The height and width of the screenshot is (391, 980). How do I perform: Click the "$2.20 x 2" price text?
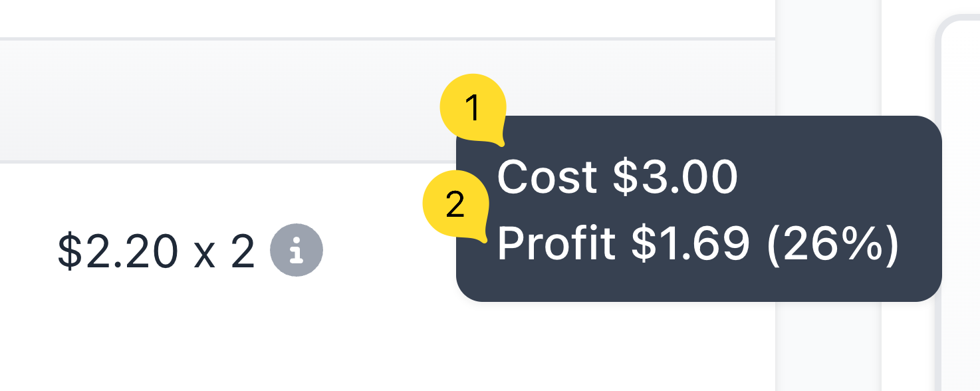click(x=156, y=251)
